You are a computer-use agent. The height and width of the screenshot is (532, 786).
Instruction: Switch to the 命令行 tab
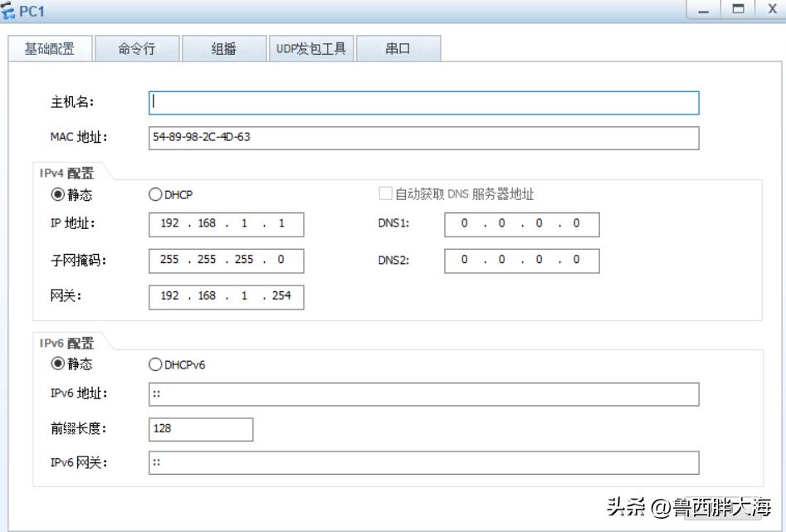point(136,49)
